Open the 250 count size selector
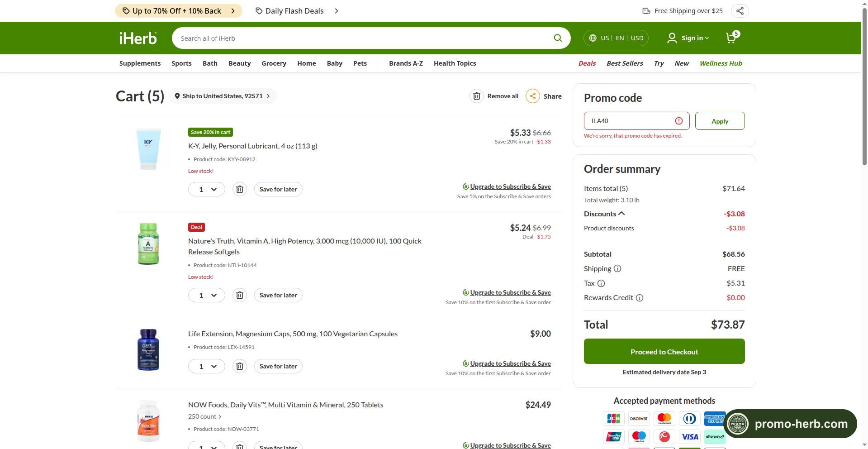 click(x=205, y=416)
